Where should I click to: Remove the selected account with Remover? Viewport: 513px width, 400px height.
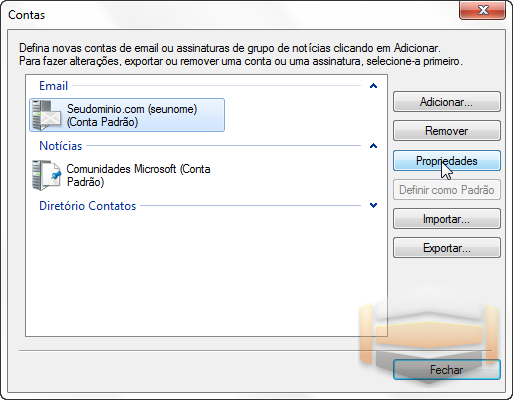(447, 131)
